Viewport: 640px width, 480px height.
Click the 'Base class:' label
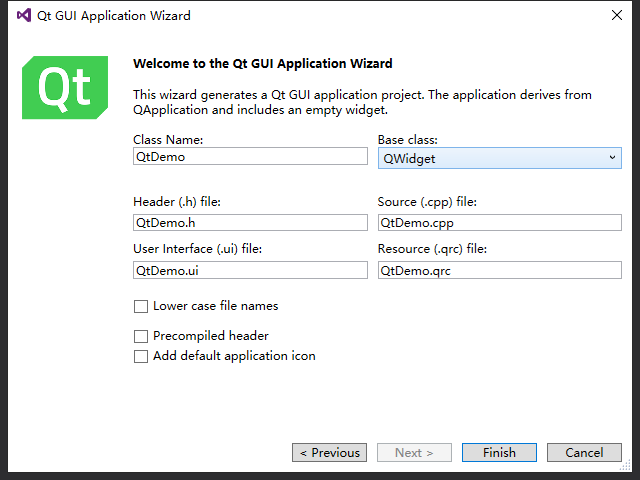point(407,140)
